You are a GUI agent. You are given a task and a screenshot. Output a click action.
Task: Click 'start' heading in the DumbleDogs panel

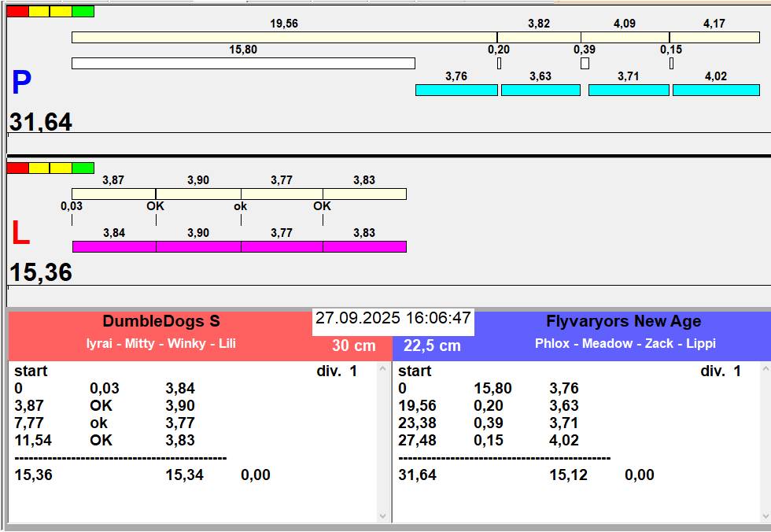[31, 371]
